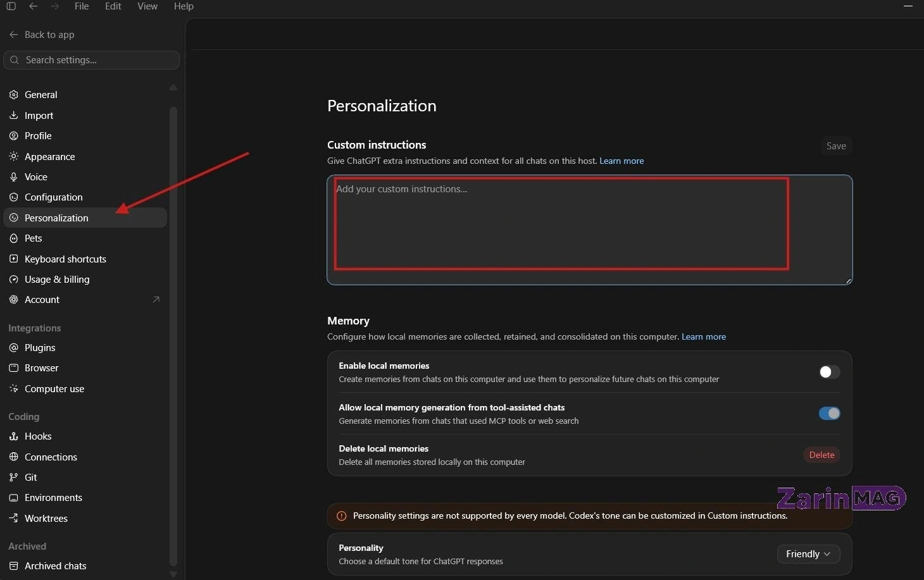
Task: Minimize the application window
Action: [908, 6]
